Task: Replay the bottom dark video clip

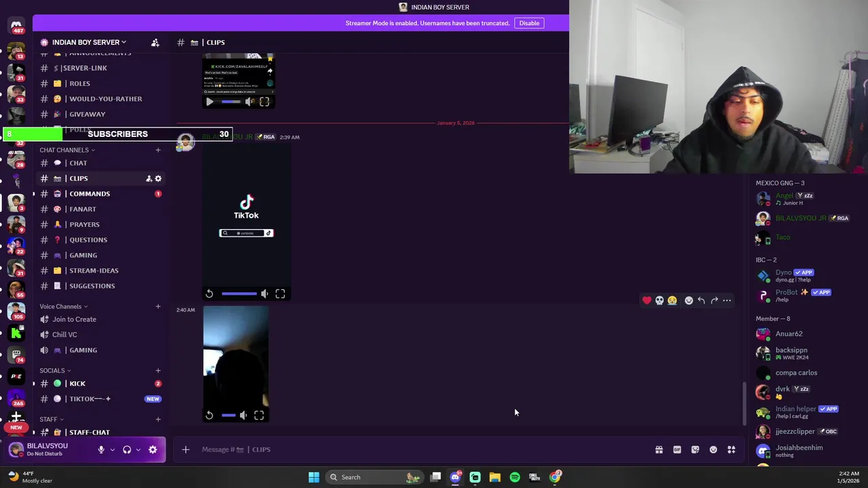Action: point(210,415)
